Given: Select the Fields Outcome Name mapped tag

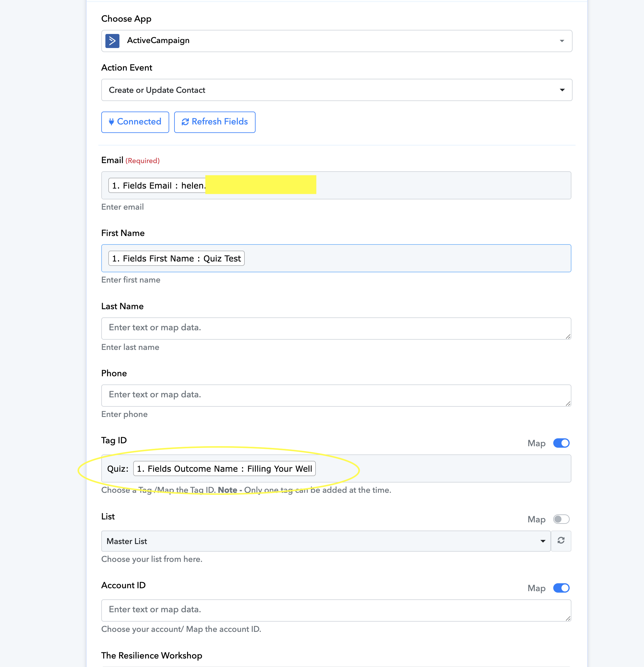Looking at the screenshot, I should click(225, 468).
